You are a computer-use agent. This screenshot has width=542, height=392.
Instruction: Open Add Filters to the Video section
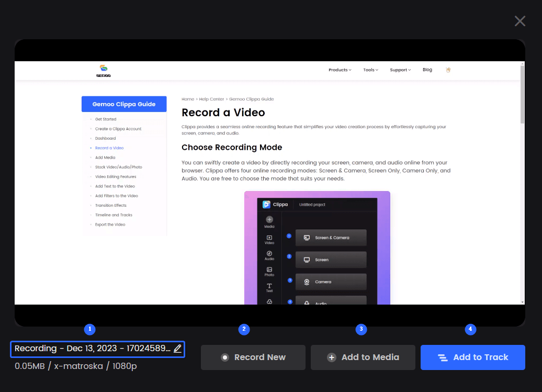point(117,196)
